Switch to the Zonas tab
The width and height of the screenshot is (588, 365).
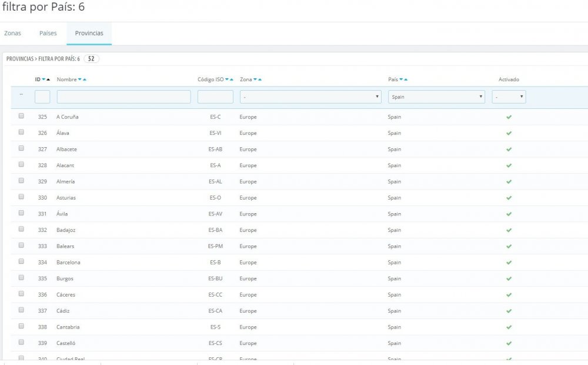[x=13, y=34]
